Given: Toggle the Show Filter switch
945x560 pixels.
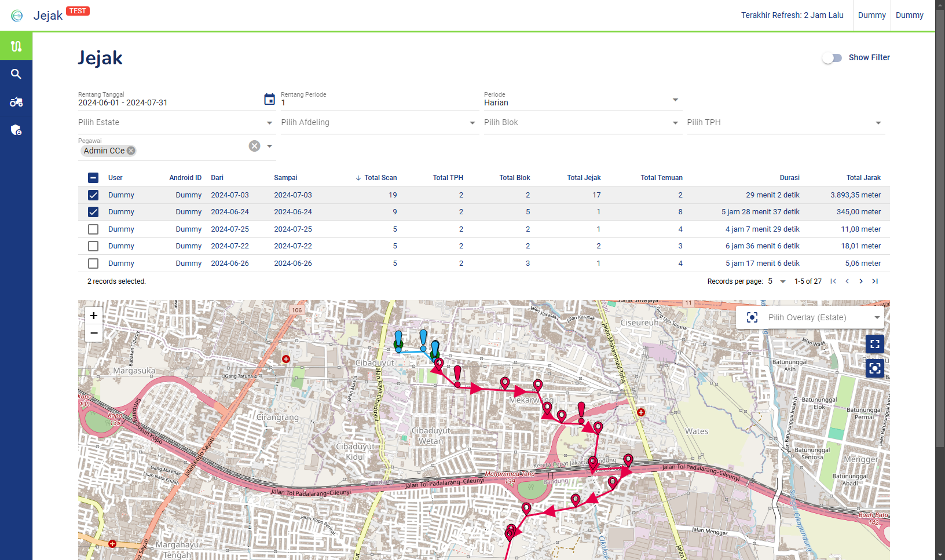Looking at the screenshot, I should pyautogui.click(x=832, y=58).
